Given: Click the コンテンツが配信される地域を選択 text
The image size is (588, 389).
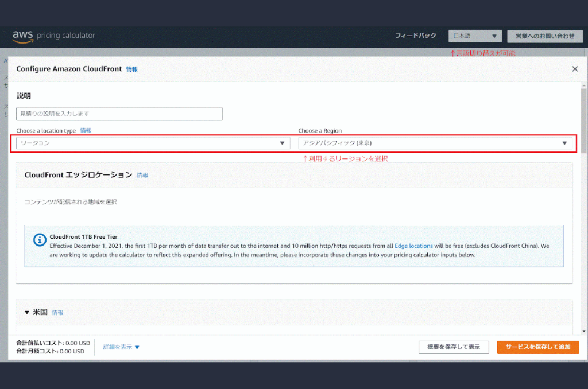Looking at the screenshot, I should 71,201.
